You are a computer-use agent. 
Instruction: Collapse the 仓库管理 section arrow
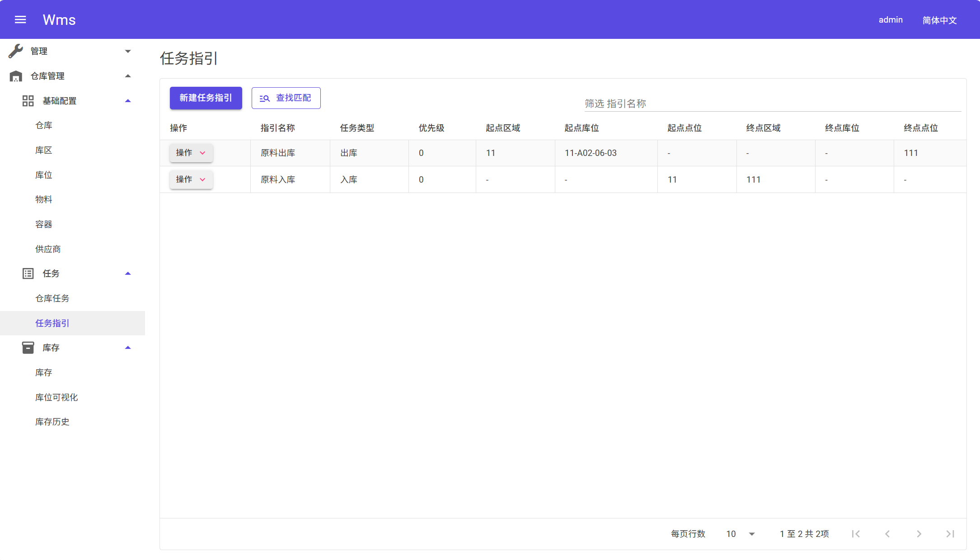(128, 76)
